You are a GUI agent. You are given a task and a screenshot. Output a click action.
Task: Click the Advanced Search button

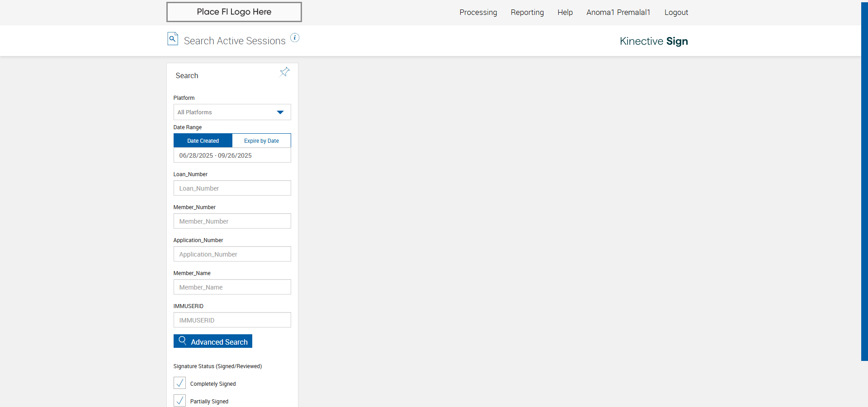[x=213, y=341]
